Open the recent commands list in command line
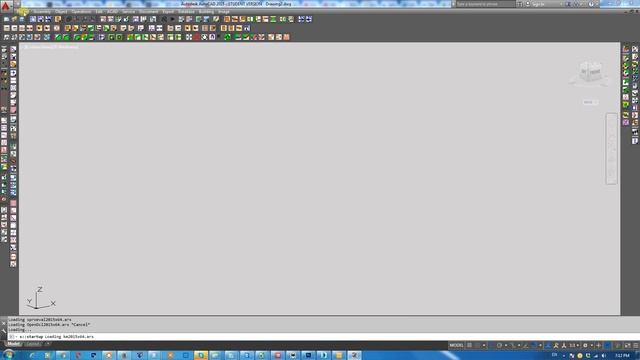The width and height of the screenshot is (640, 360). point(12,337)
